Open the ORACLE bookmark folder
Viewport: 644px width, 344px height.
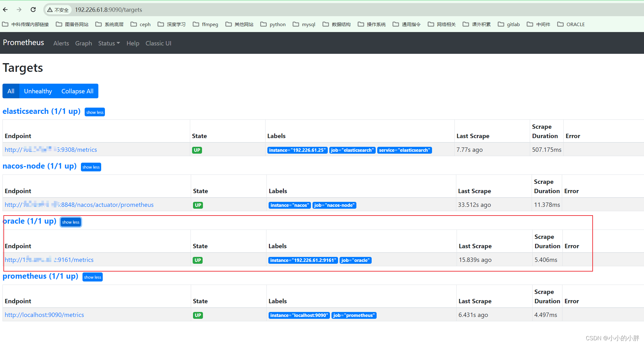coord(571,24)
